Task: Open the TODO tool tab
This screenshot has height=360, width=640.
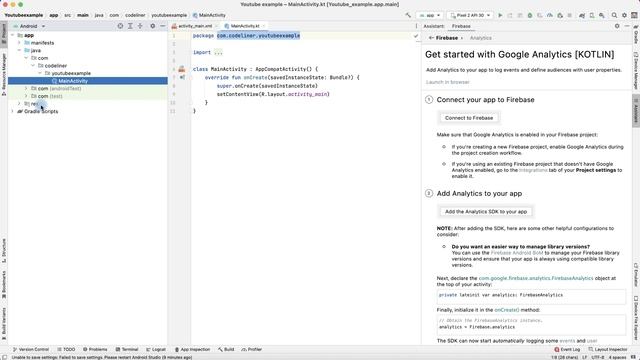Action: click(66, 349)
